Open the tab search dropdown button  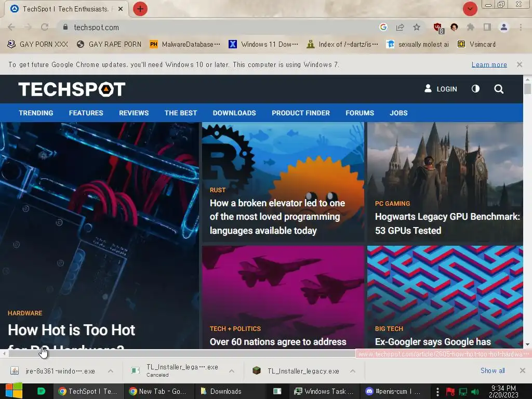point(470,9)
